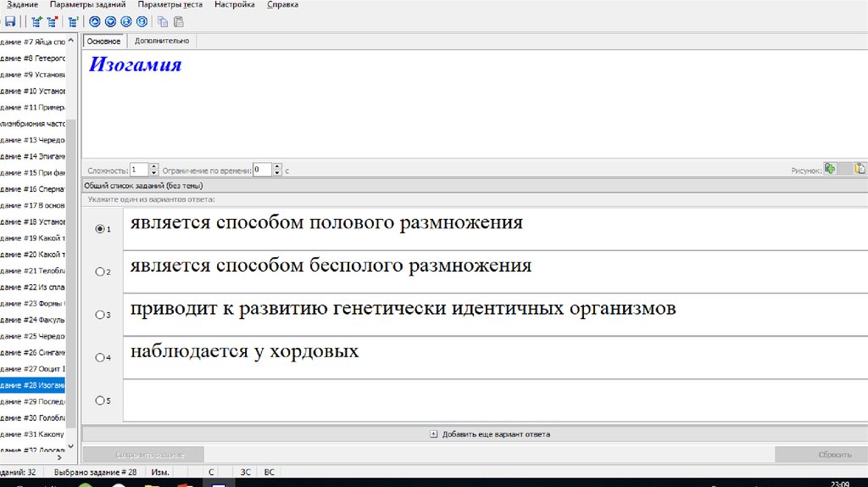Select radio button for answer option 2
This screenshot has height=487, width=868.
click(100, 271)
